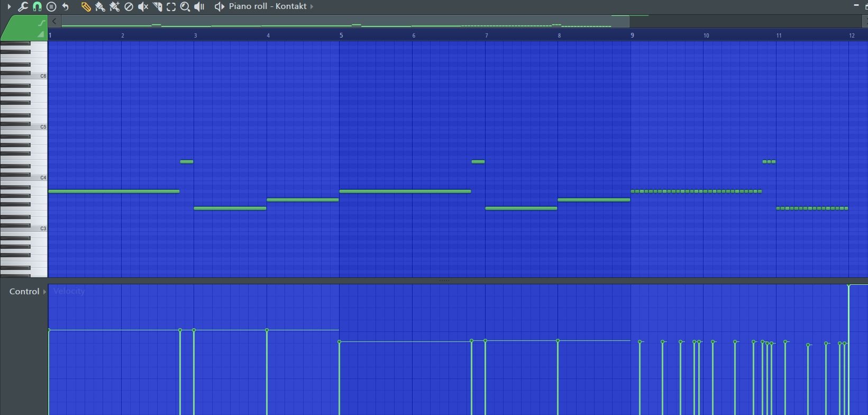Click bar 2 on the timeline ruler
The image size is (868, 415).
click(123, 35)
